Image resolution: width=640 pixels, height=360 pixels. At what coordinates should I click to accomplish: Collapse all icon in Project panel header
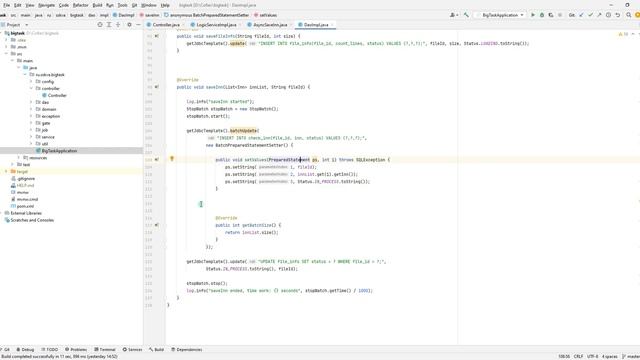click(x=118, y=25)
